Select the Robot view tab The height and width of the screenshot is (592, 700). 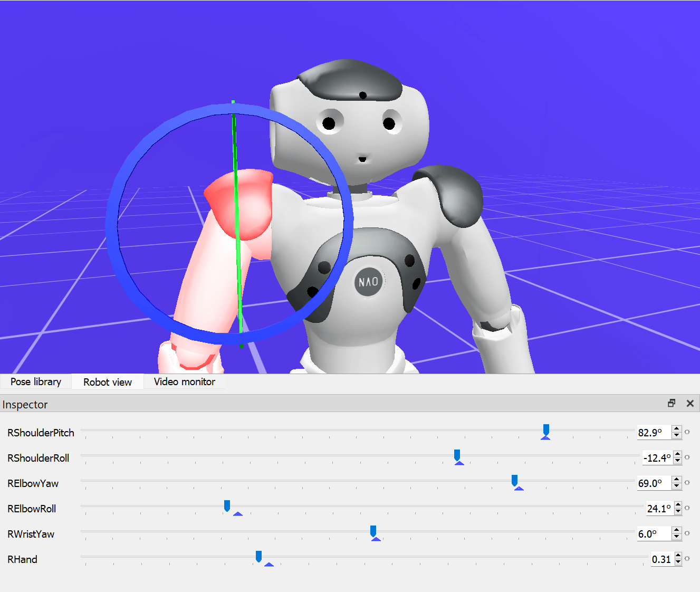(108, 382)
